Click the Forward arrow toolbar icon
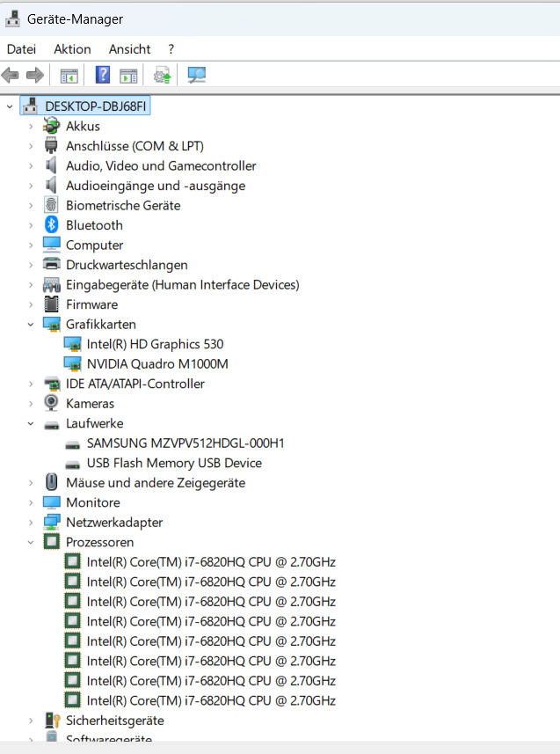560x754 pixels. [35, 75]
